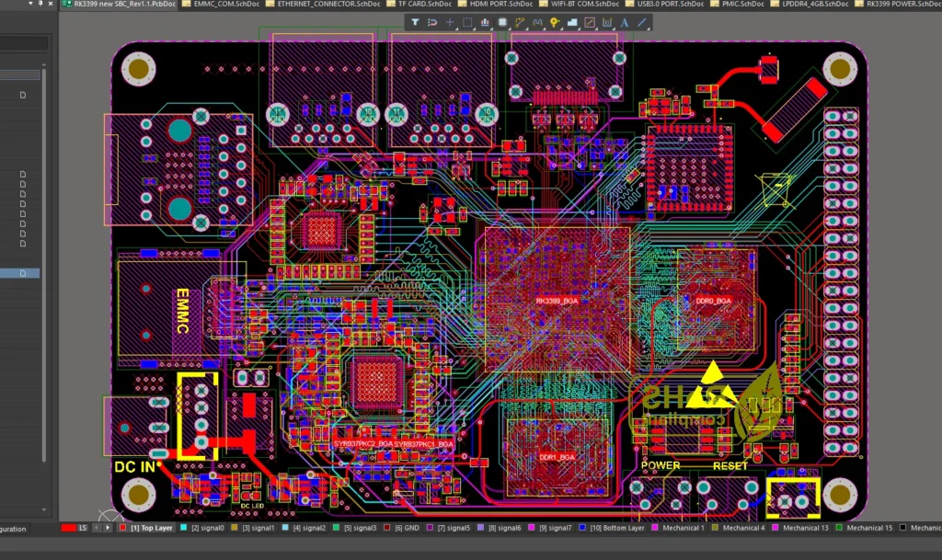Click the selection filter funnel icon

[415, 22]
